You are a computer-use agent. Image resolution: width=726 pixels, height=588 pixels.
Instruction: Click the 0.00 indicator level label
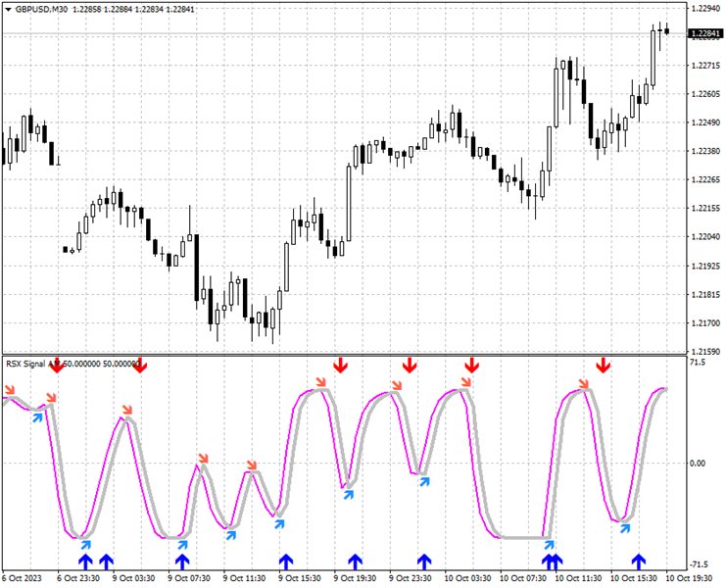point(698,463)
